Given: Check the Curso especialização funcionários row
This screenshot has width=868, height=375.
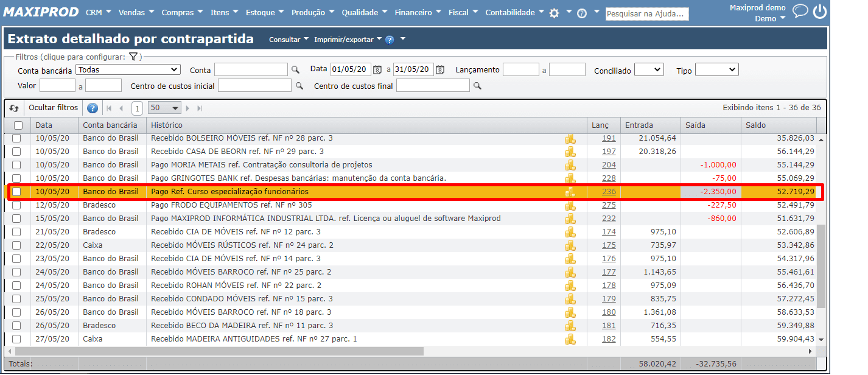Looking at the screenshot, I should point(16,192).
